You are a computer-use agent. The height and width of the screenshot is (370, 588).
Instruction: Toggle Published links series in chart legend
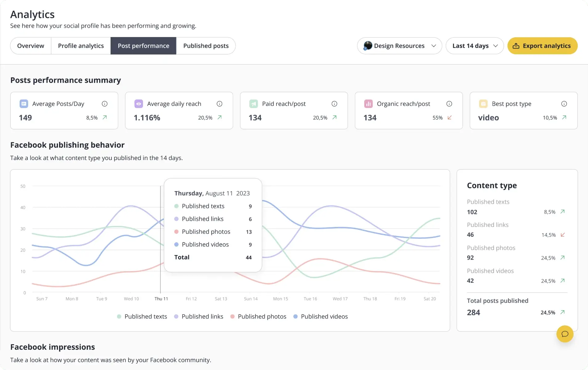coord(199,316)
